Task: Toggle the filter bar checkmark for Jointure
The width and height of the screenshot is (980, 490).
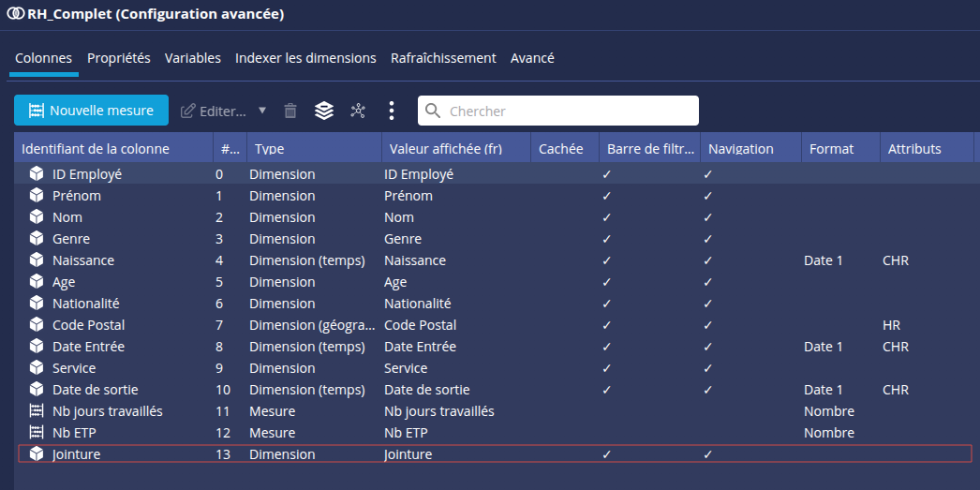Action: 607,454
